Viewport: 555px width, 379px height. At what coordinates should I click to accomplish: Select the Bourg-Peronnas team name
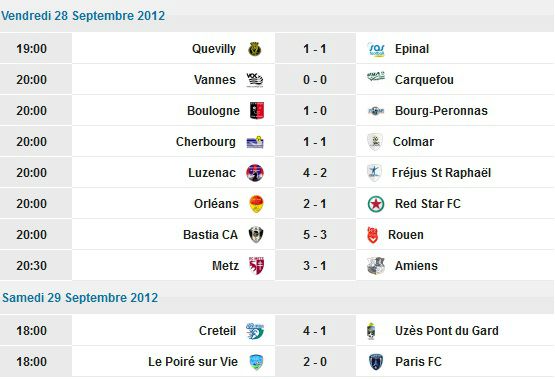click(441, 111)
